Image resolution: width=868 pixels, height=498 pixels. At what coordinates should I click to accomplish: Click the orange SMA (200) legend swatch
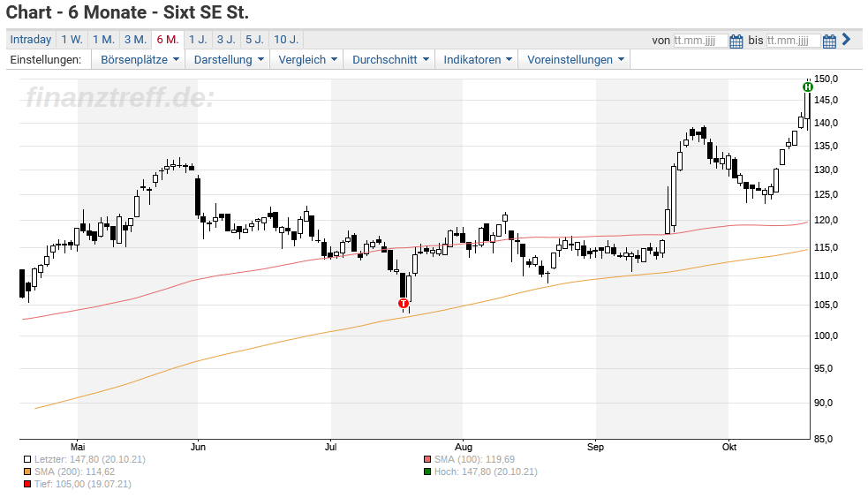pos(27,472)
